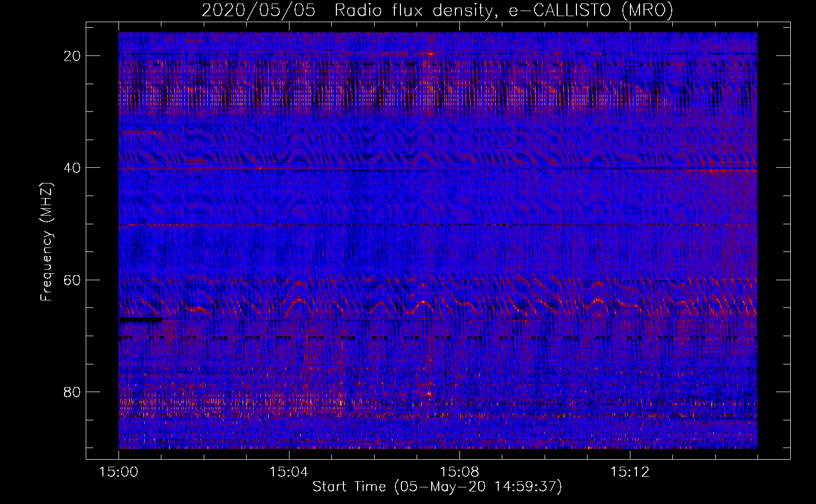The height and width of the screenshot is (504, 816).
Task: Click the '60' frequency tick label
Action: tap(73, 280)
